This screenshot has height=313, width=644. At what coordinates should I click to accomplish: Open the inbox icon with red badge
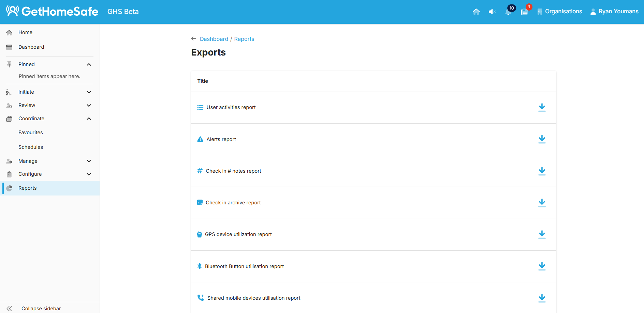(x=525, y=11)
